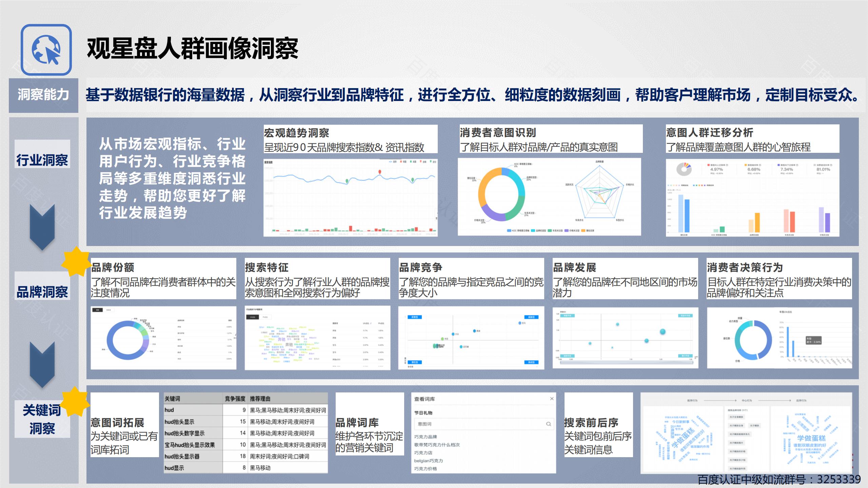Select the hud keyword row
Screen dimensions: 868x488
pyautogui.click(x=246, y=410)
